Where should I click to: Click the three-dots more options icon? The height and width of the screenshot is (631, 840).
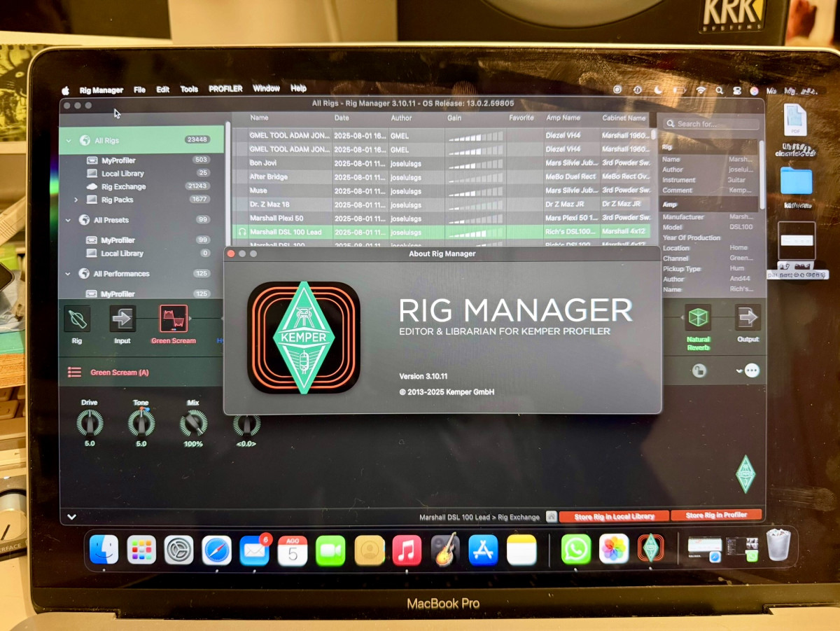[752, 370]
